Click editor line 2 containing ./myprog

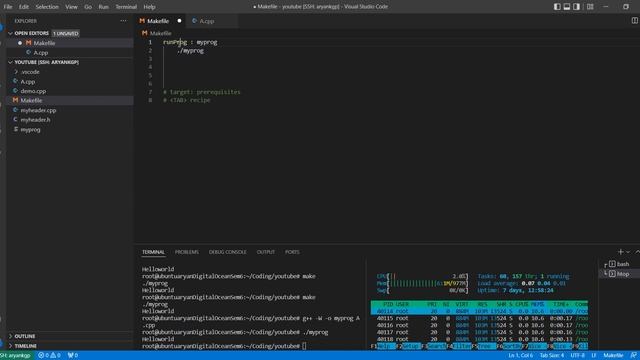pyautogui.click(x=190, y=51)
